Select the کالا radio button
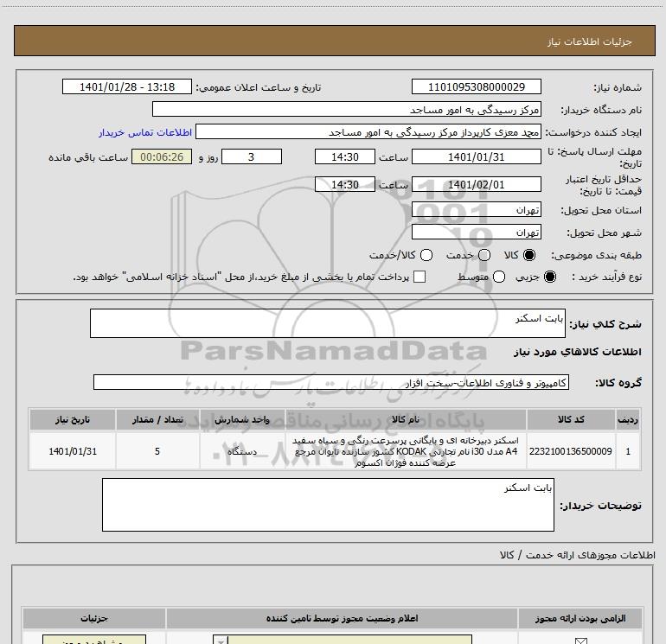 pyautogui.click(x=529, y=255)
